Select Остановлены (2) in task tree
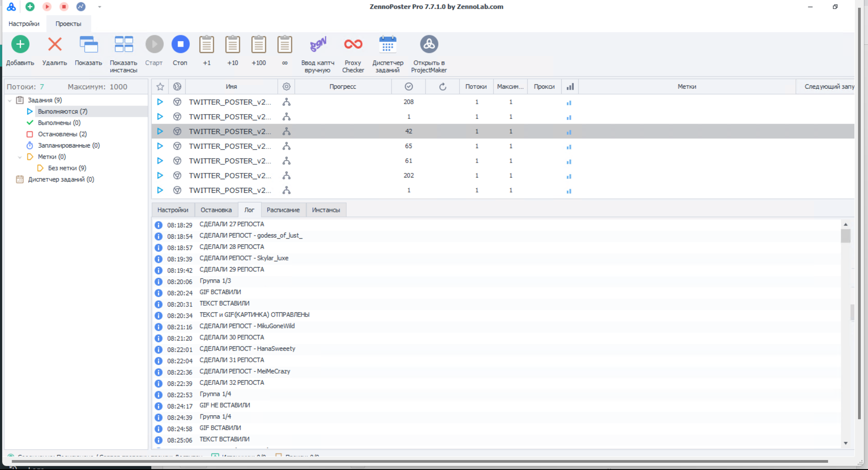 62,134
